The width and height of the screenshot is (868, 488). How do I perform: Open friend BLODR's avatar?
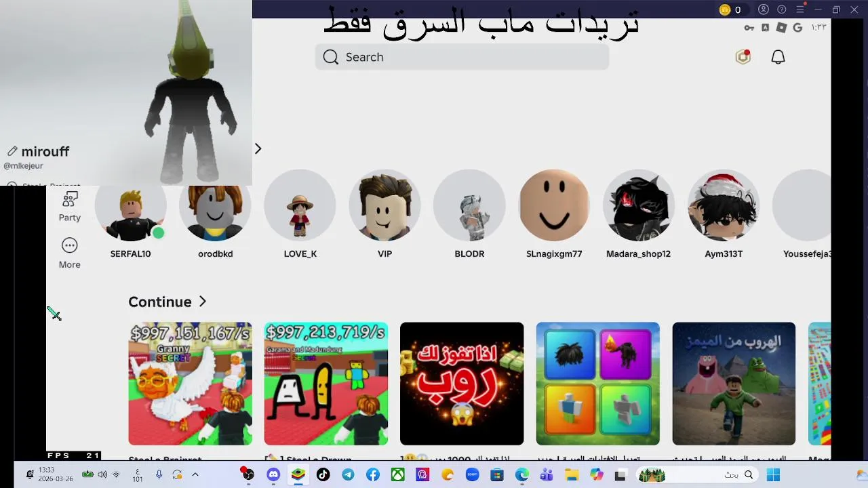pyautogui.click(x=469, y=205)
